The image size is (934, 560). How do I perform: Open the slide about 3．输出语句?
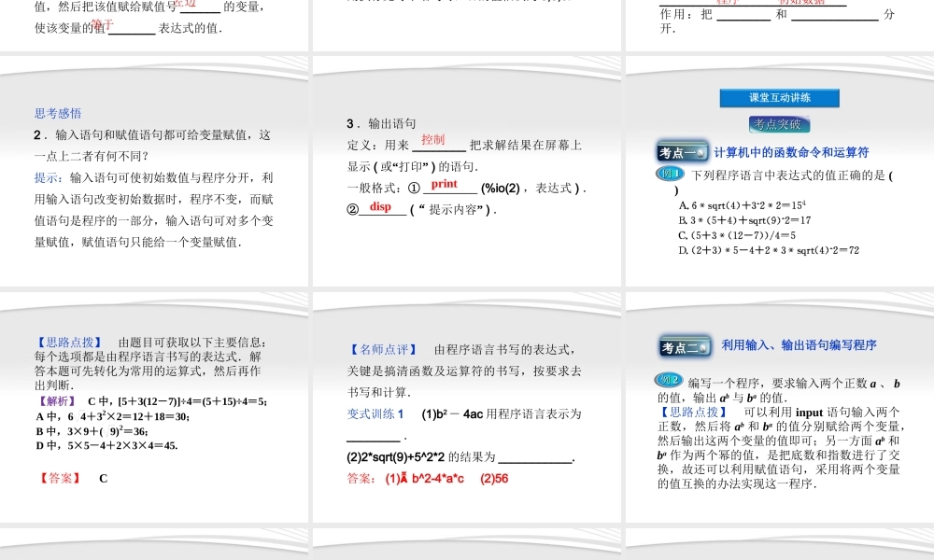tap(466, 172)
